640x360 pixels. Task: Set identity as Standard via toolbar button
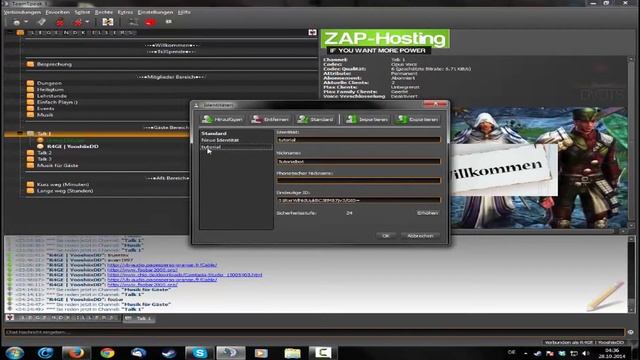coord(315,119)
